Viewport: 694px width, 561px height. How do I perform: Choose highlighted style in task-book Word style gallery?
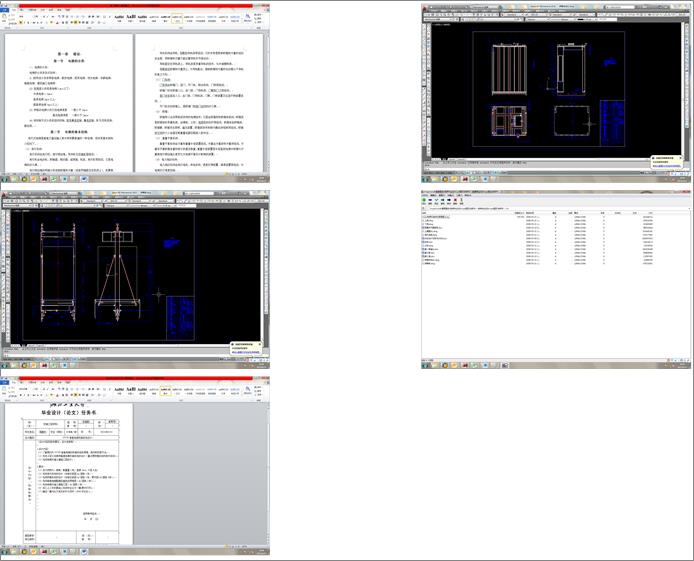pyautogui.click(x=165, y=391)
